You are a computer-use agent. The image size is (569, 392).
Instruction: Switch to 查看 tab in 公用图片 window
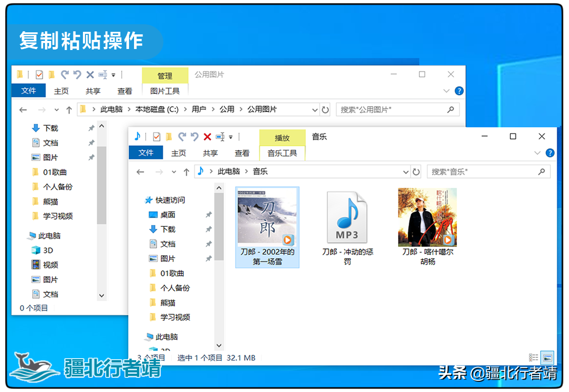click(125, 91)
